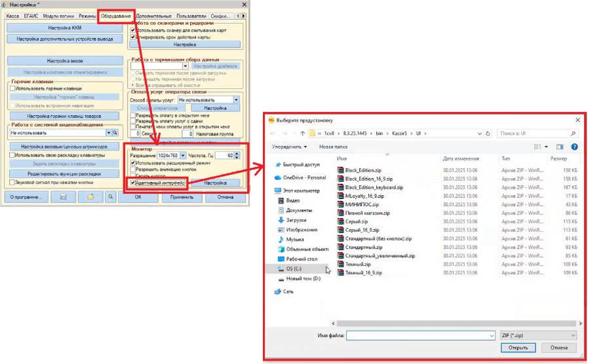The image size is (590, 364).
Task: Expand the Имя файла combo box arrow
Action: [492, 335]
